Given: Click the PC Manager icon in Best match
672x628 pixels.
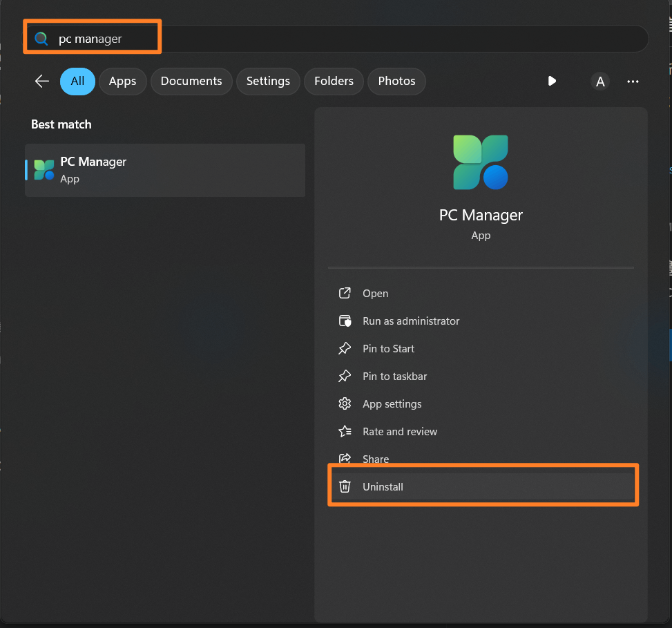Looking at the screenshot, I should click(x=44, y=170).
